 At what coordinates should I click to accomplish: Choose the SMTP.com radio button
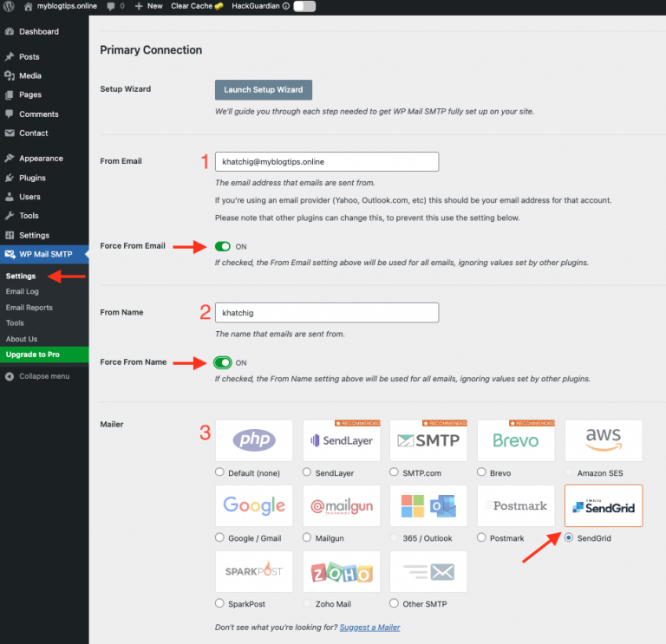pos(394,472)
